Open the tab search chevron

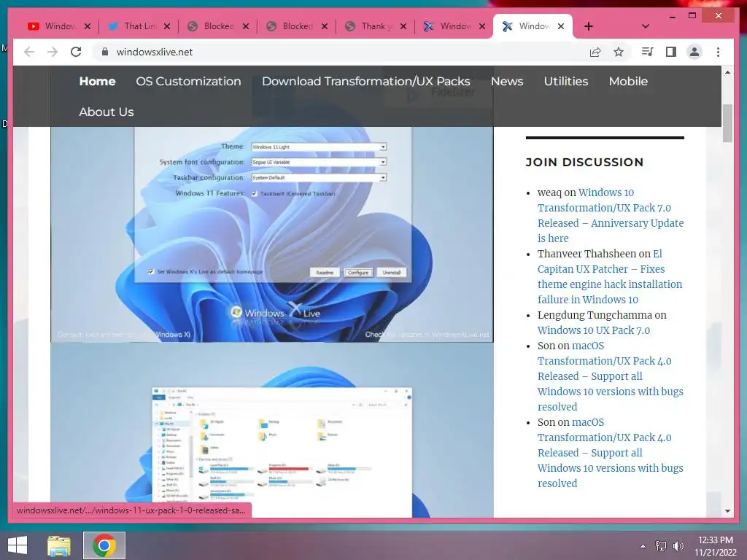click(x=646, y=26)
